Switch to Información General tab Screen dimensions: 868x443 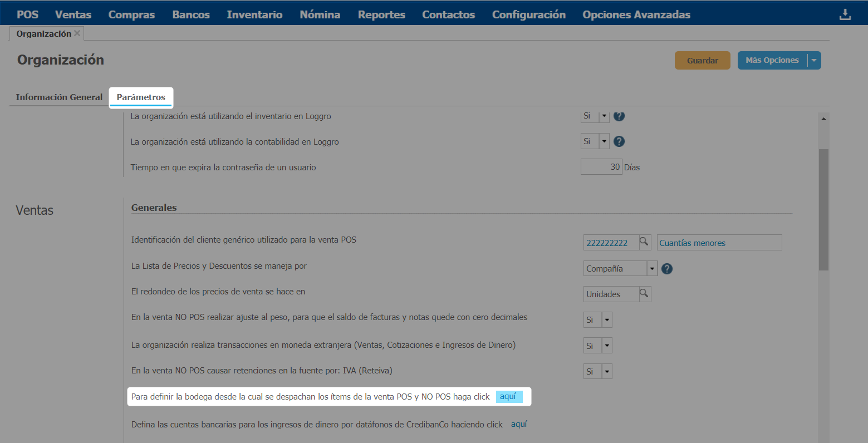coord(59,97)
